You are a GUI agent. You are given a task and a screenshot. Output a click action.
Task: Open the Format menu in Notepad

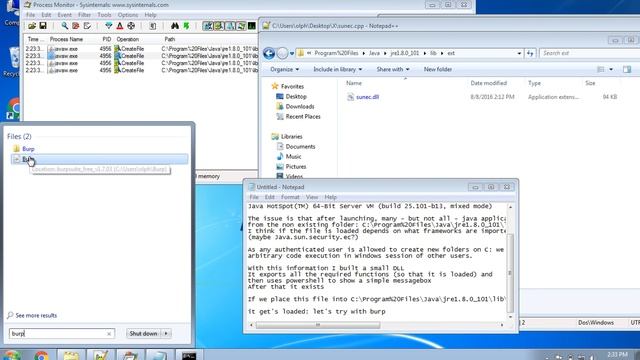290,197
